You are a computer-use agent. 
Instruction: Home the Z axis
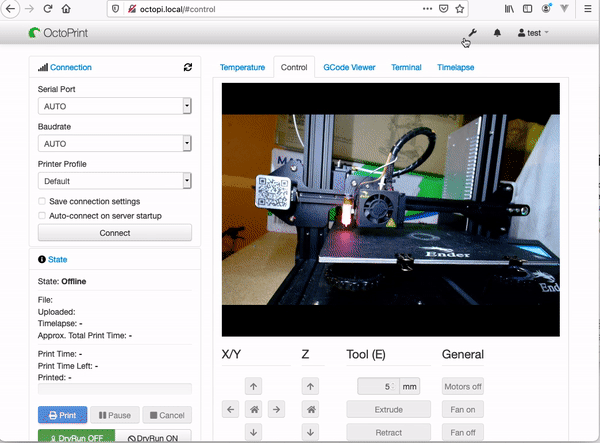click(311, 409)
